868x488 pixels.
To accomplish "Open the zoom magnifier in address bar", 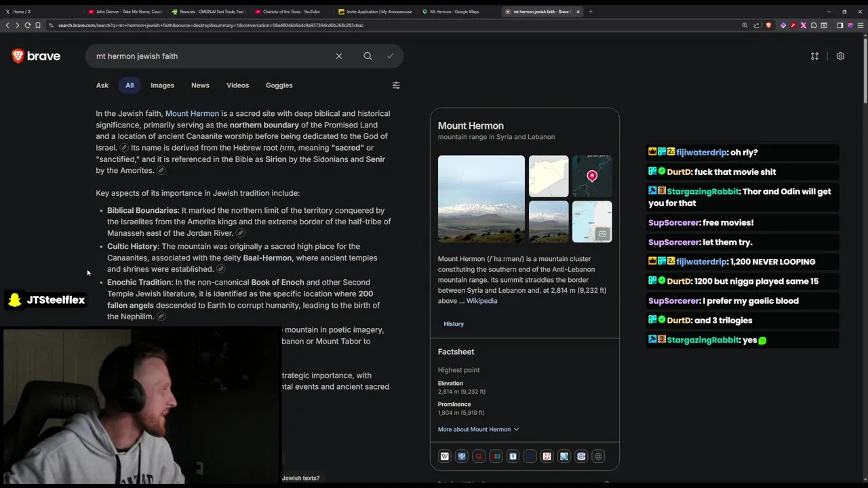I will (745, 25).
